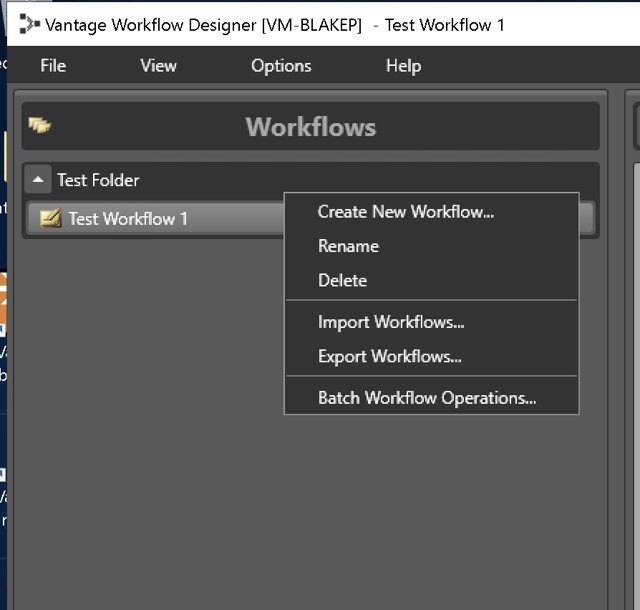Click the Test Folder label
640x610 pixels.
[x=98, y=180]
